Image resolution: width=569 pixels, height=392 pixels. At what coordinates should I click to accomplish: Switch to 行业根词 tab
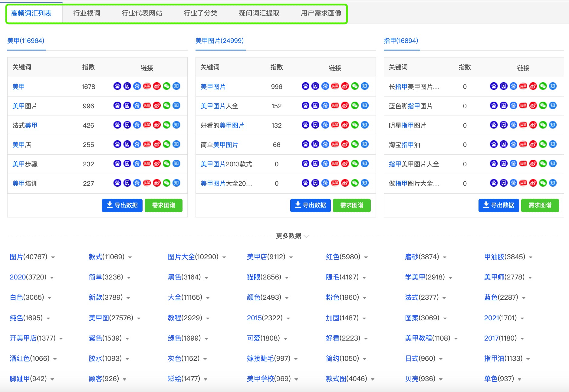[87, 13]
